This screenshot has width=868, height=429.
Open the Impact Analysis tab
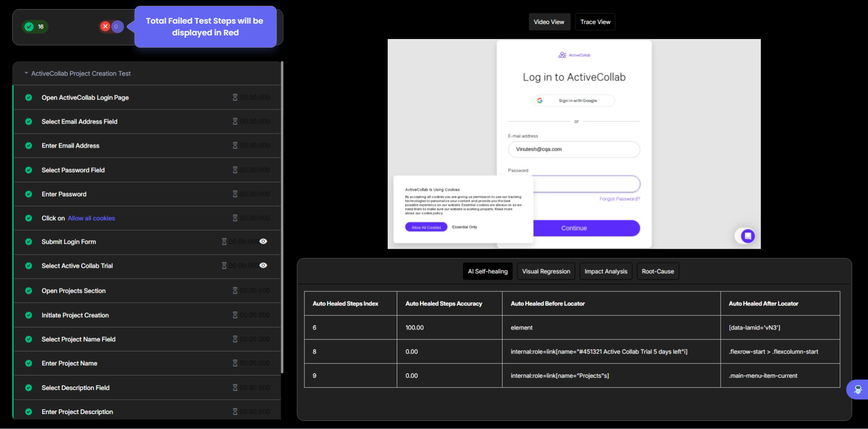[605, 271]
